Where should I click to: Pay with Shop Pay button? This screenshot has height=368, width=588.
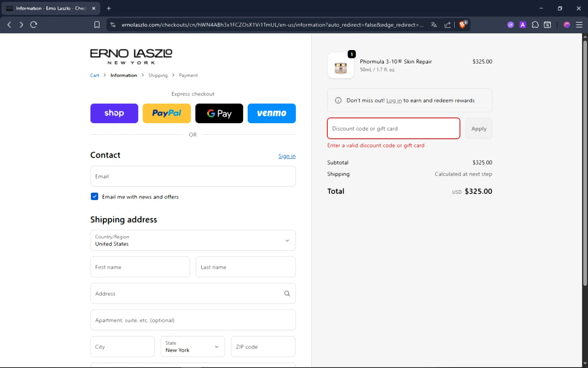pyautogui.click(x=114, y=113)
